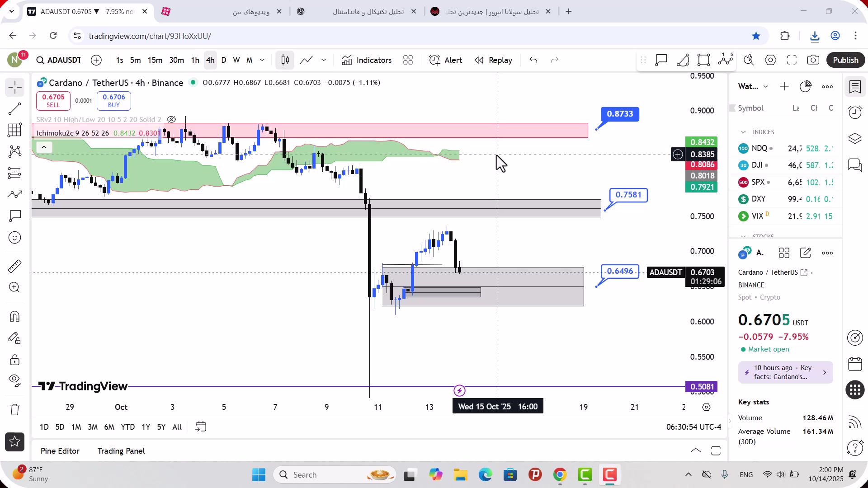Open the Alerts sidebar clock icon
This screenshot has height=488, width=868.
point(855,112)
